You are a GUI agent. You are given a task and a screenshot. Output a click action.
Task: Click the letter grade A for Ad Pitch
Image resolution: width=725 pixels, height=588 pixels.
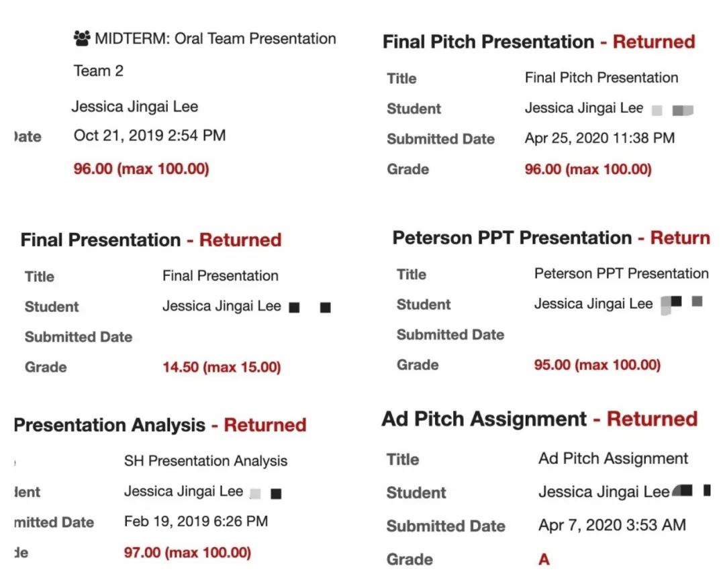click(x=544, y=559)
